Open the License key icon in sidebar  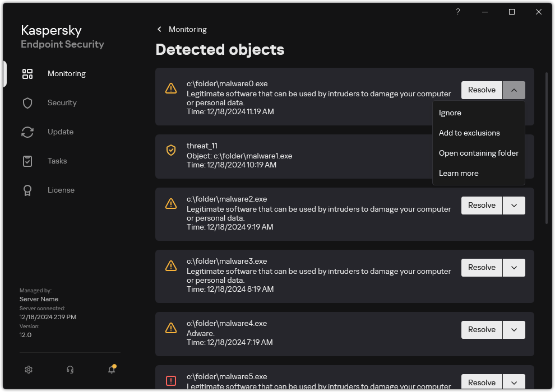(x=27, y=190)
